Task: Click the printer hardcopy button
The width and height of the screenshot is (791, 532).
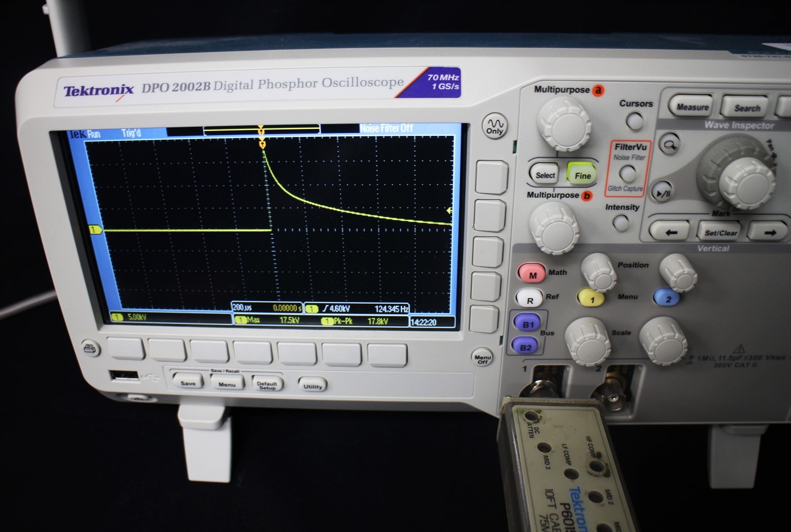Action: coord(91,348)
